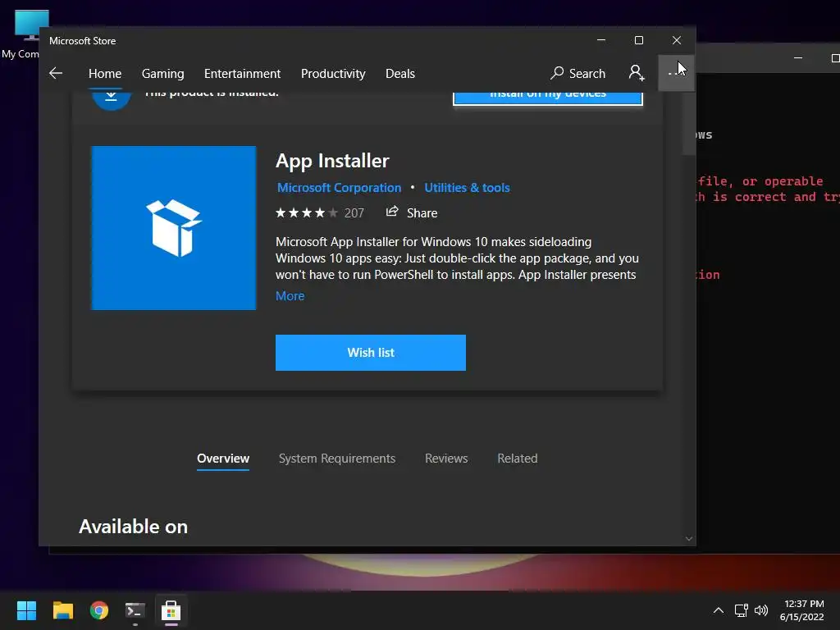Click Microsoft Store taskbar icon

171,610
